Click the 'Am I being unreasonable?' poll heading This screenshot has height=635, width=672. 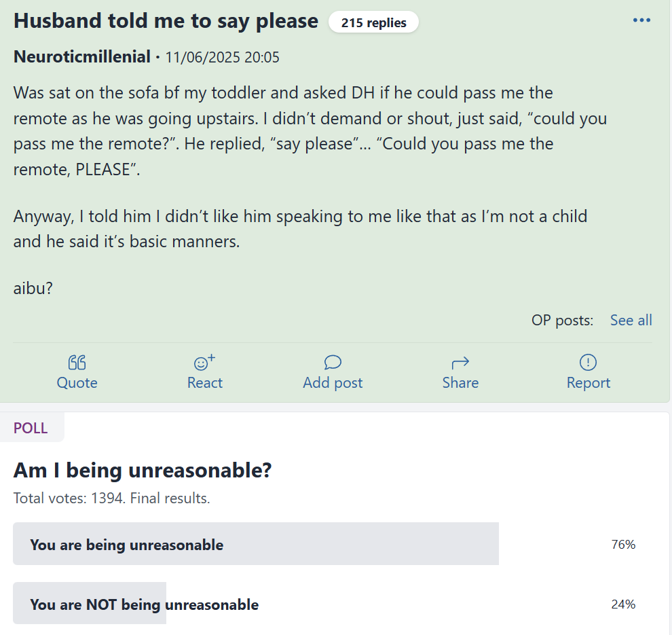143,471
